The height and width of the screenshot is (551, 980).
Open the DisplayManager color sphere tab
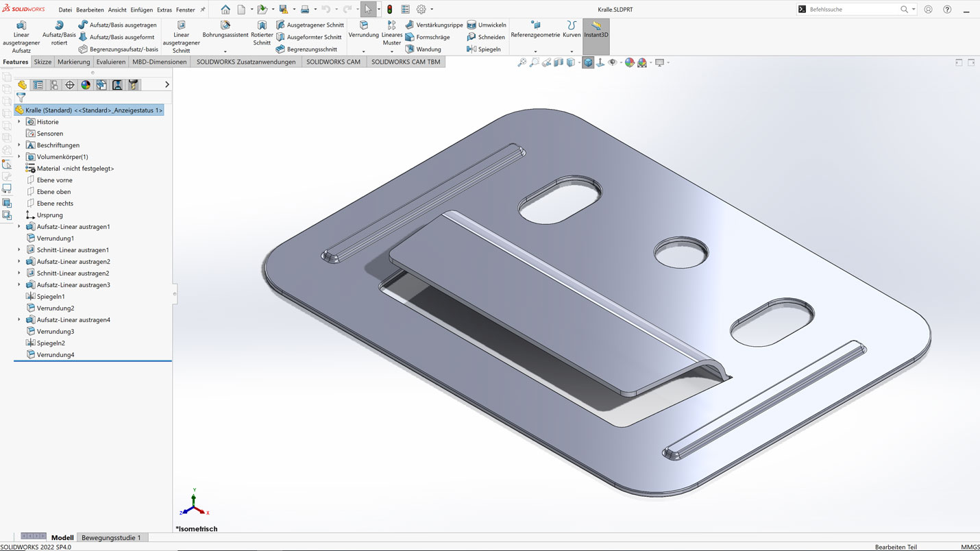click(x=86, y=85)
